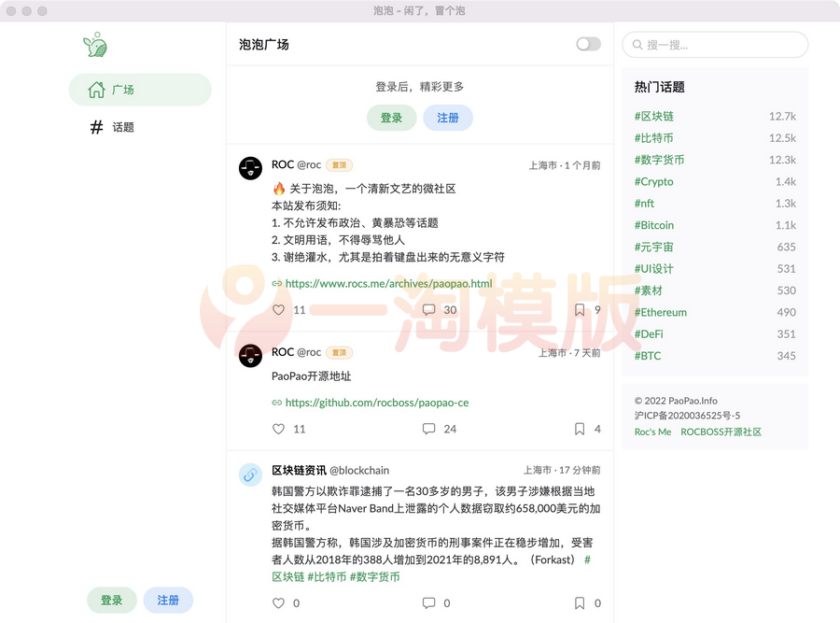Viewport: 840px width, 623px height.
Task: Open comments icon showing 24
Action: tap(428, 429)
